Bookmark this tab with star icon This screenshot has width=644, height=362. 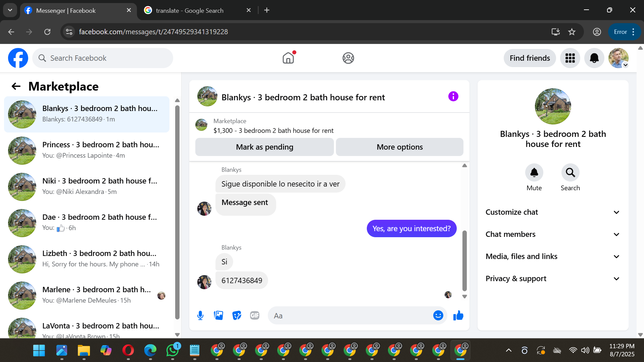572,32
